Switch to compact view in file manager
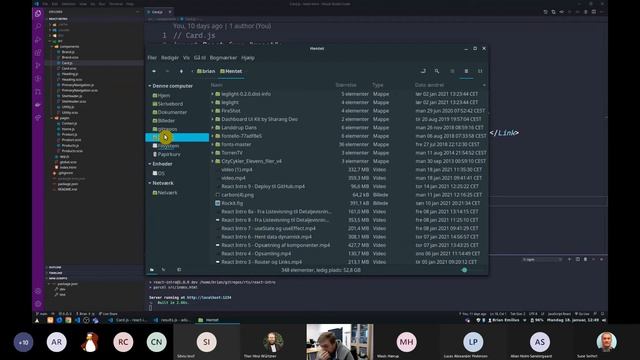Viewport: 640px width, 360px height. [480, 71]
